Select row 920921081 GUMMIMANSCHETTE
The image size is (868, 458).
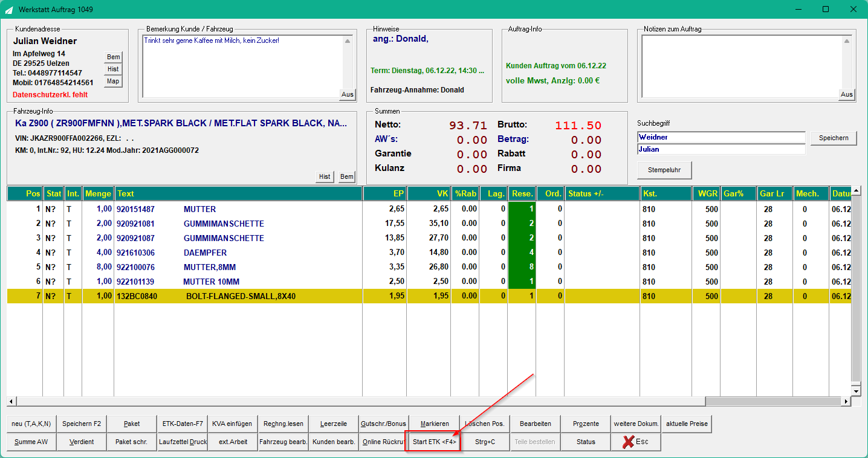[429, 224]
